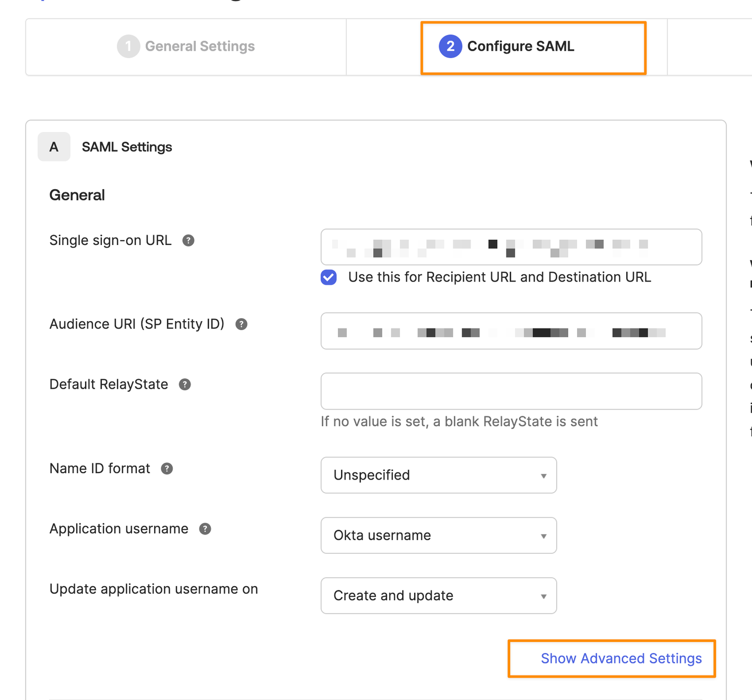Click the SAML Settings section heading
This screenshot has height=700, width=752.
pyautogui.click(x=127, y=147)
